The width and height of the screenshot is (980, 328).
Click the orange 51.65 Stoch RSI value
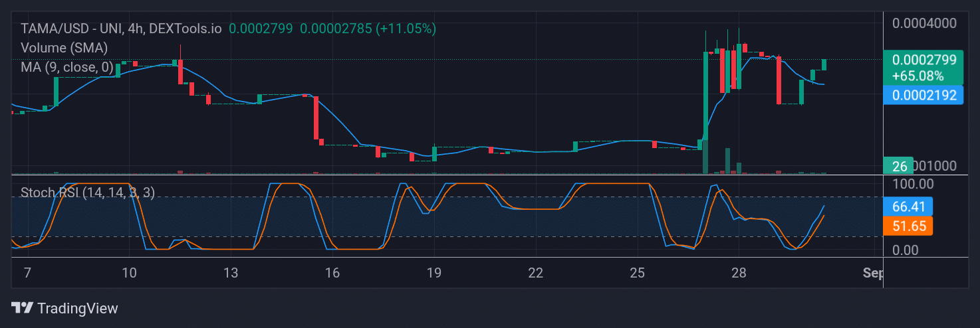[x=908, y=226]
